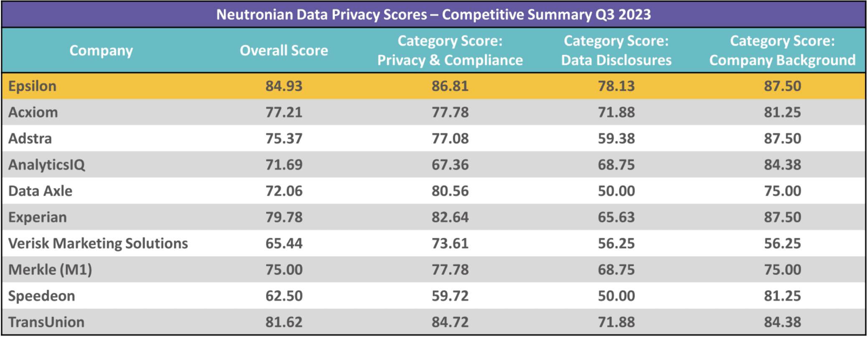Click the table title banner
The width and height of the screenshot is (868, 337).
point(434,15)
